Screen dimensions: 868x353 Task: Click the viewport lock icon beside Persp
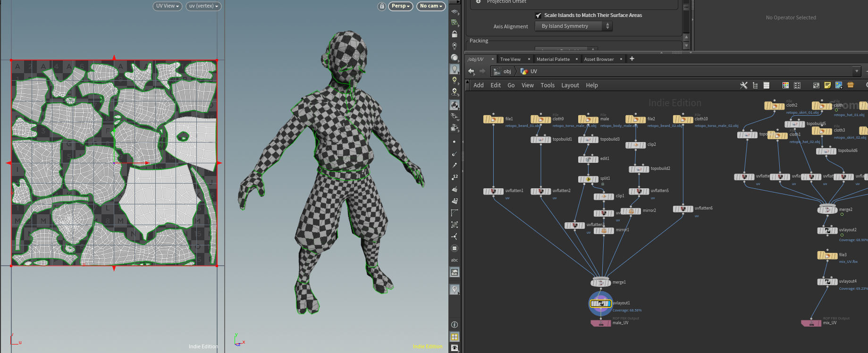382,6
